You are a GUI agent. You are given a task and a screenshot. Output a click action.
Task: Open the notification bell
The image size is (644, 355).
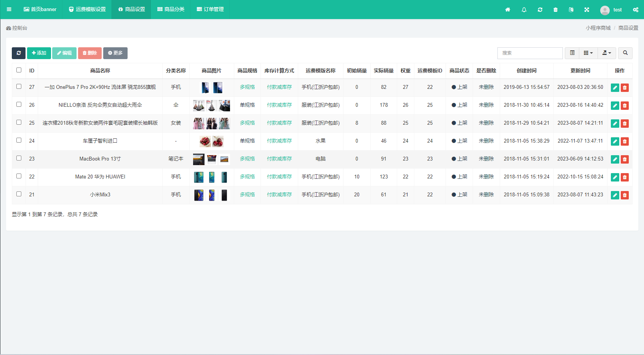(524, 10)
